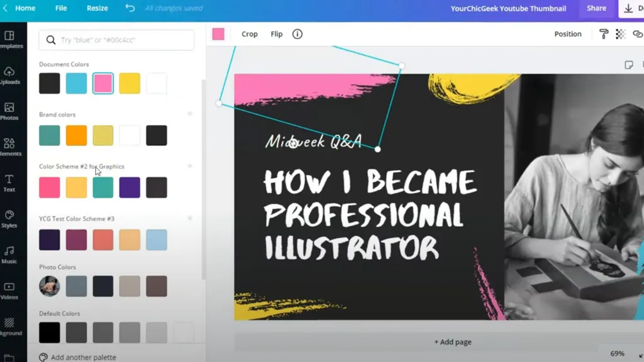Open the Home menu
This screenshot has width=644, height=362.
pyautogui.click(x=25, y=8)
